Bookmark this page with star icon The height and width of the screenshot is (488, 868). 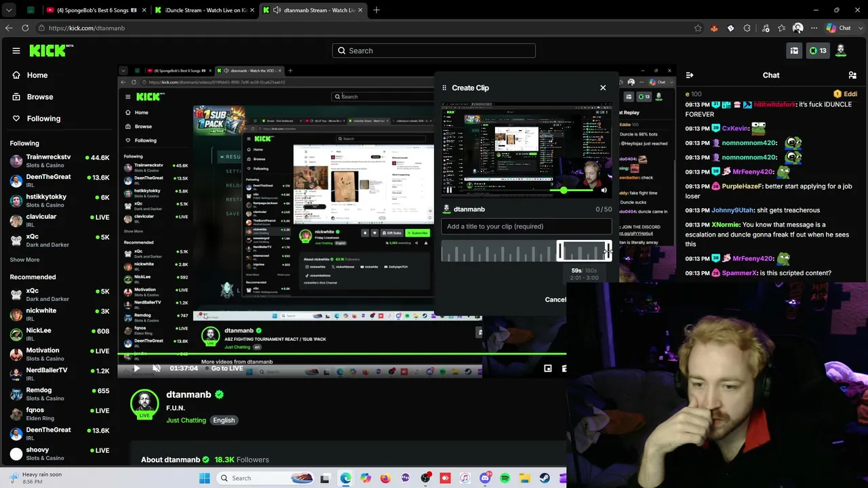click(x=698, y=28)
